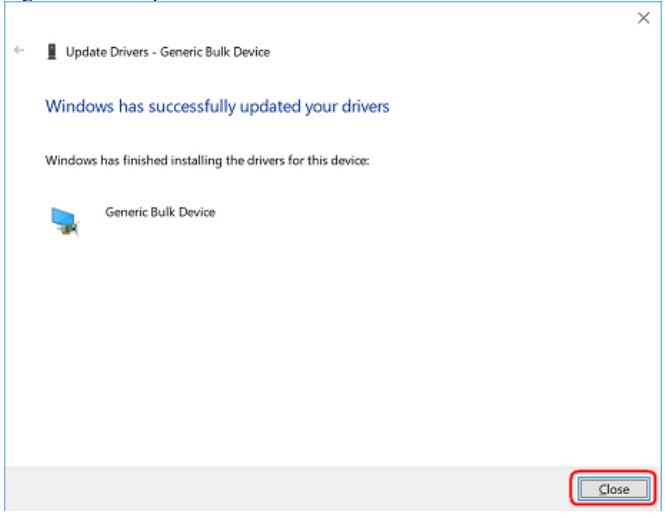Click the word 'drivers' ending the blue heading

click(366, 106)
